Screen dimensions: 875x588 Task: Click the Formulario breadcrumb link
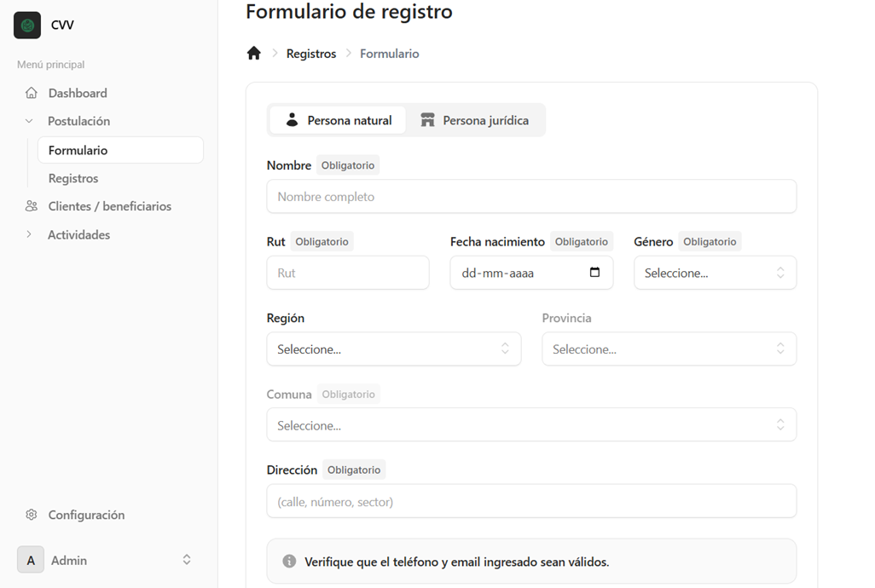(x=390, y=54)
